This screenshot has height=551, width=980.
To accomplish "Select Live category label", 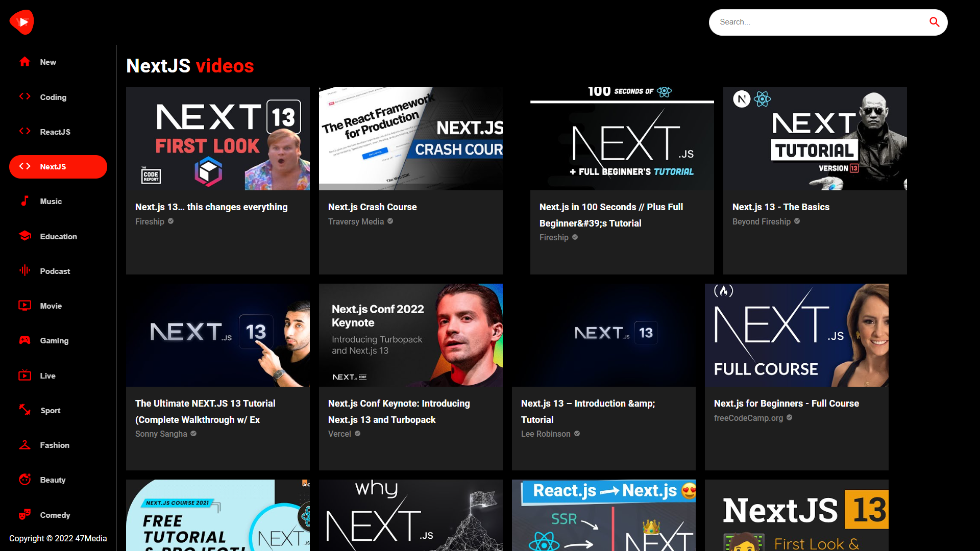I will [x=48, y=376].
